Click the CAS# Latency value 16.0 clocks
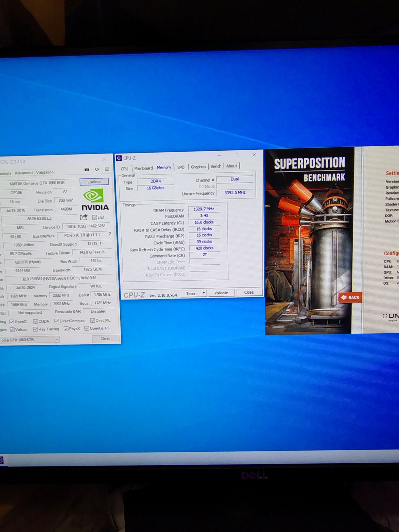The image size is (399, 532). [x=204, y=222]
